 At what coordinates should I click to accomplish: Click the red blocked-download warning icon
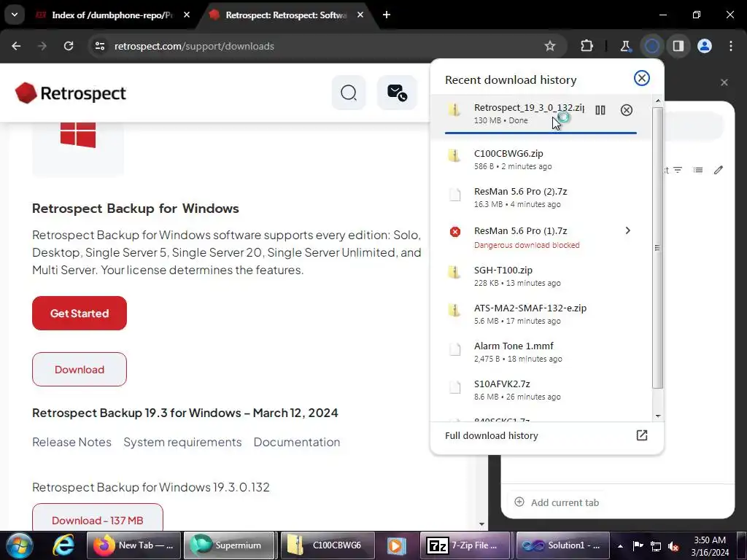455,232
